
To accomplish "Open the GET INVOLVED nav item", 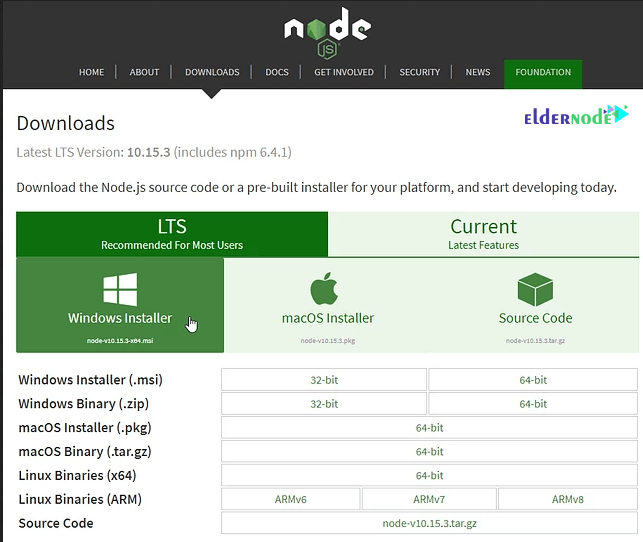I will 344,72.
